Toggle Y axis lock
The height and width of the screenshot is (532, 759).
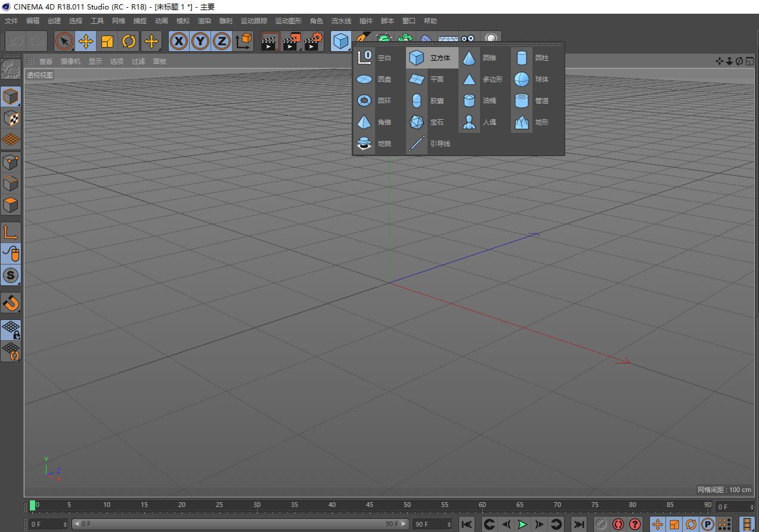pos(200,41)
